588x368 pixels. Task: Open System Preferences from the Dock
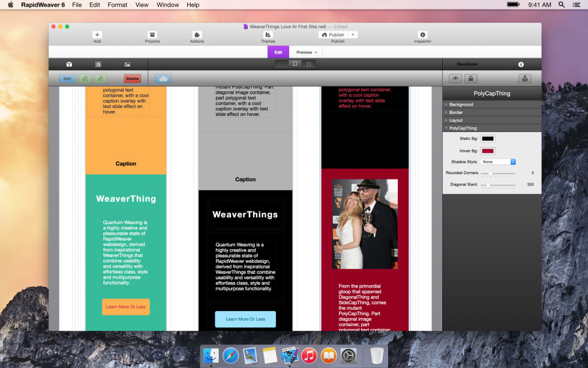pyautogui.click(x=349, y=355)
